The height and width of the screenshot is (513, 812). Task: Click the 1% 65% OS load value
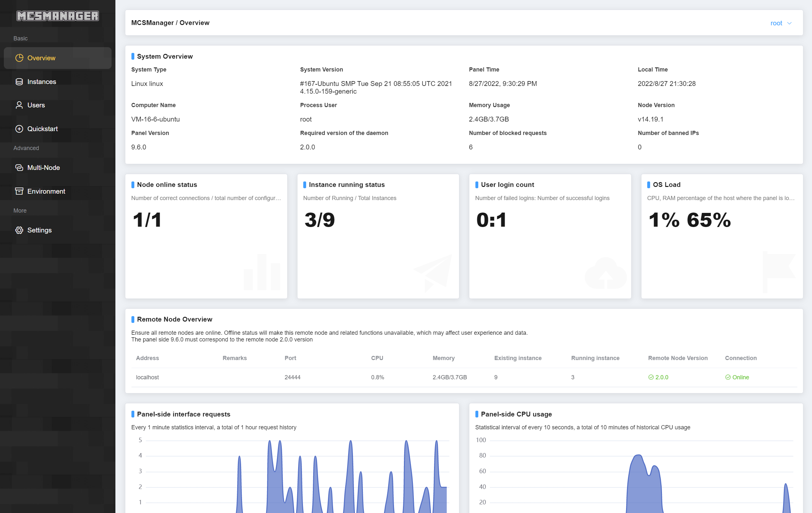coord(690,220)
